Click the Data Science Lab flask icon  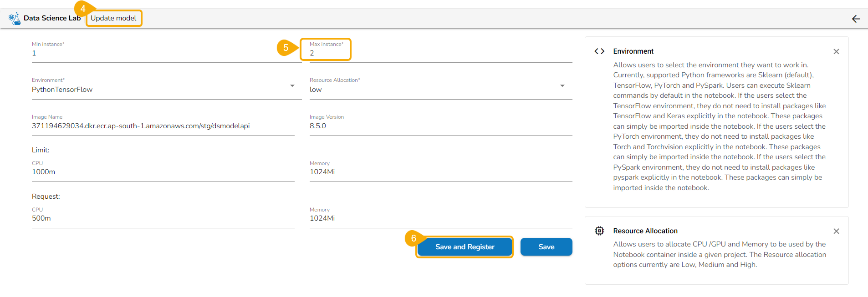(x=15, y=19)
